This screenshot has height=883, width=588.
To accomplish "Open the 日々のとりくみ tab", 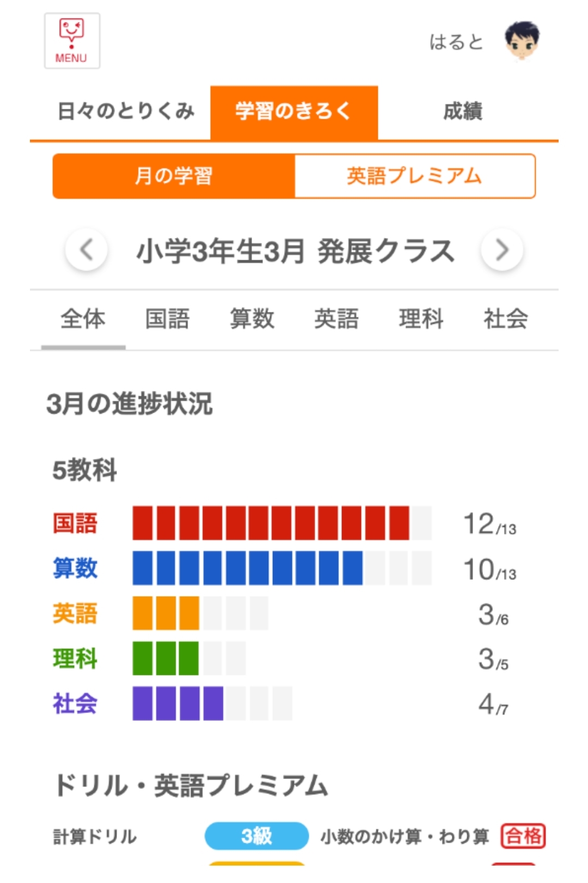I will tap(126, 112).
